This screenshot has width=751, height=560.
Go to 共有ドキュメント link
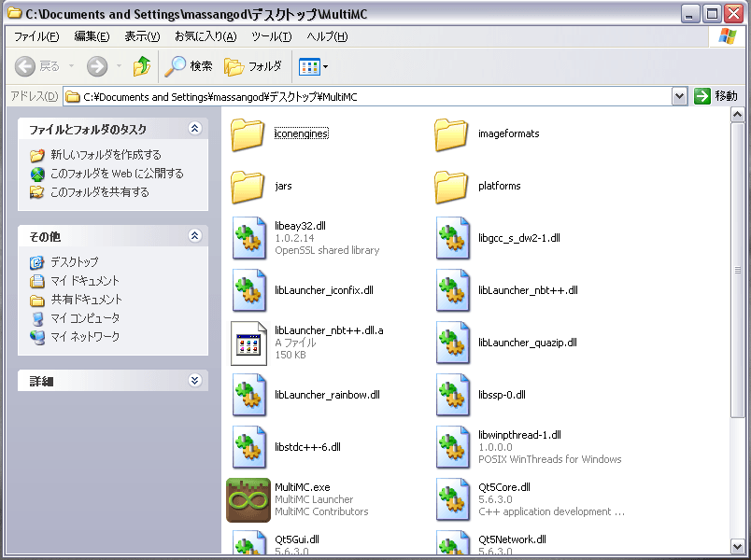coord(86,300)
